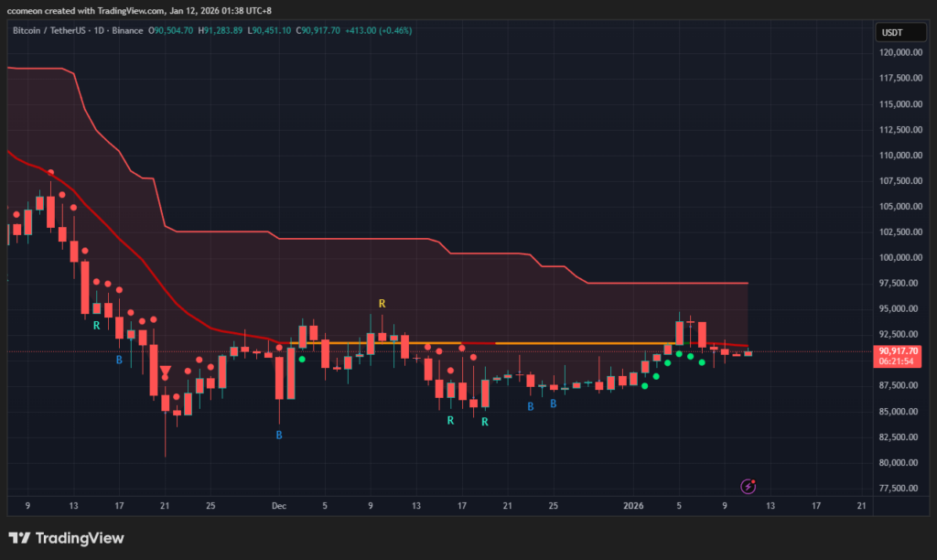Click the 06:21:54 bar countdown timer
Image resolution: width=937 pixels, height=560 pixels.
pyautogui.click(x=897, y=361)
